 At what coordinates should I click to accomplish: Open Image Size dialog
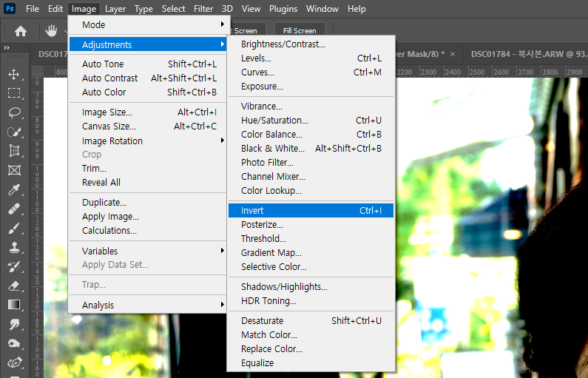pyautogui.click(x=147, y=112)
